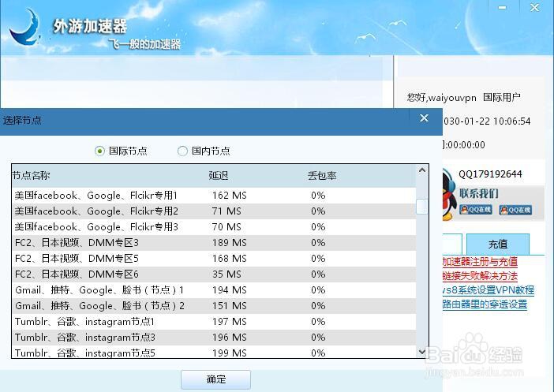The height and width of the screenshot is (392, 554).
Task: Click the 联系我们 text
Action: point(479,193)
